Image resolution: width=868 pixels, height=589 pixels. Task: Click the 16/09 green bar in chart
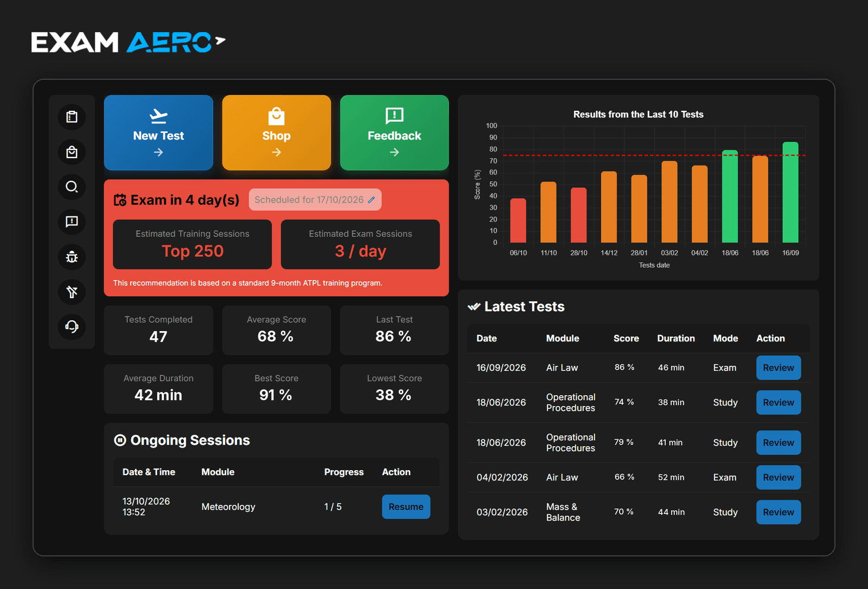(x=790, y=192)
